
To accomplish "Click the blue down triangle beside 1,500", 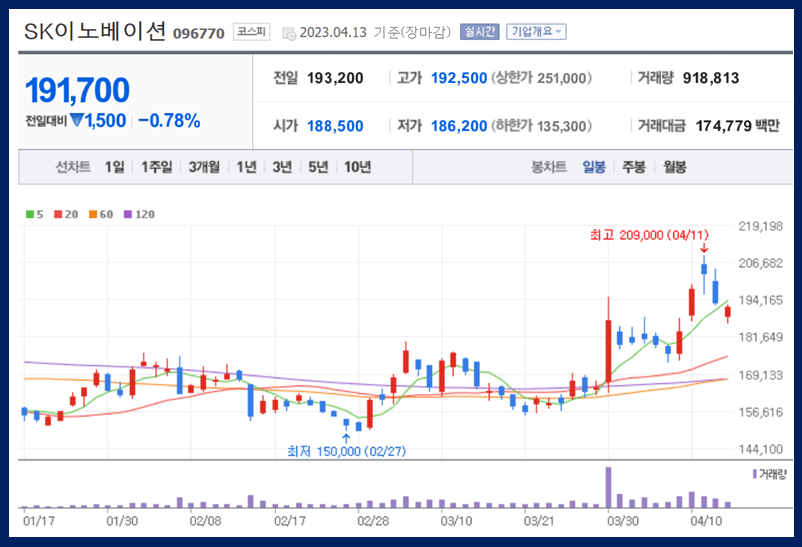I will [77, 120].
